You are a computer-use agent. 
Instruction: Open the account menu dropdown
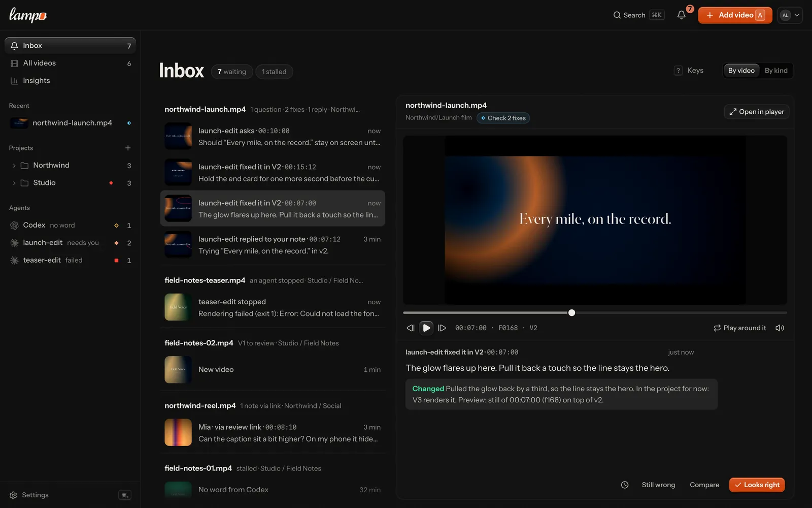click(790, 15)
